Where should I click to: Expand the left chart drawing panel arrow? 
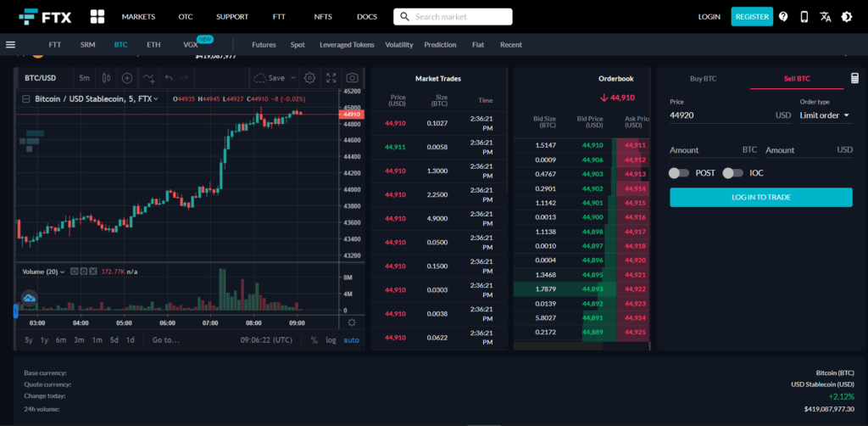pyautogui.click(x=15, y=311)
